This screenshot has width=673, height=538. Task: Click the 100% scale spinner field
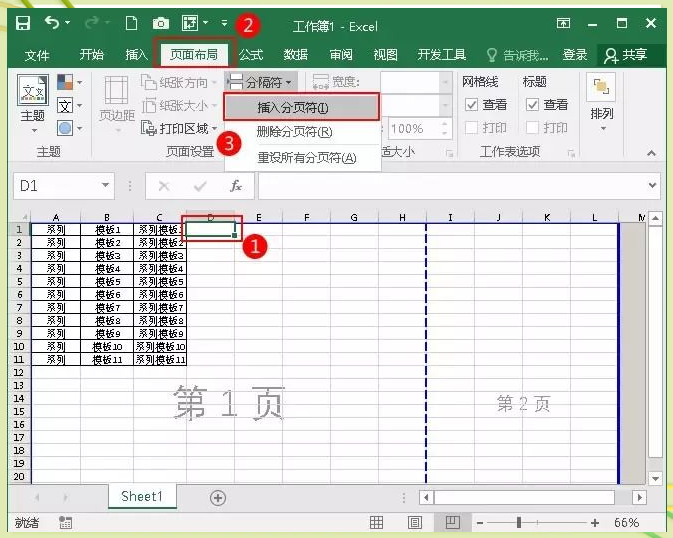[419, 128]
